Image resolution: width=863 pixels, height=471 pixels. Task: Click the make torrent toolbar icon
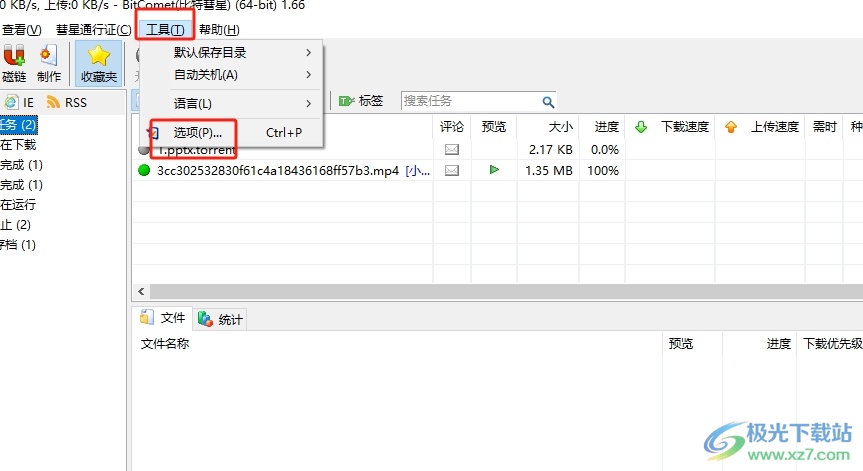[48, 56]
